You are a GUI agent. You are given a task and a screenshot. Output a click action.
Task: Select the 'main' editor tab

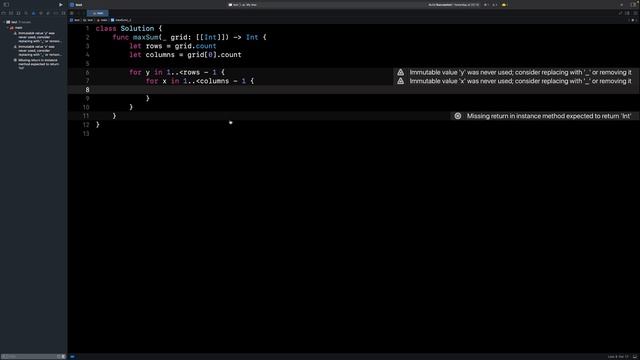[x=98, y=13]
